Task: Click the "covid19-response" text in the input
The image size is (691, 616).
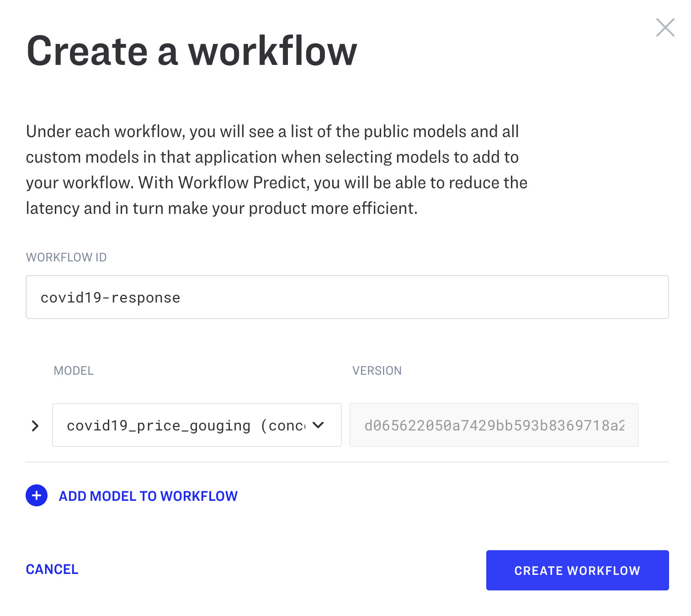Action: [111, 297]
